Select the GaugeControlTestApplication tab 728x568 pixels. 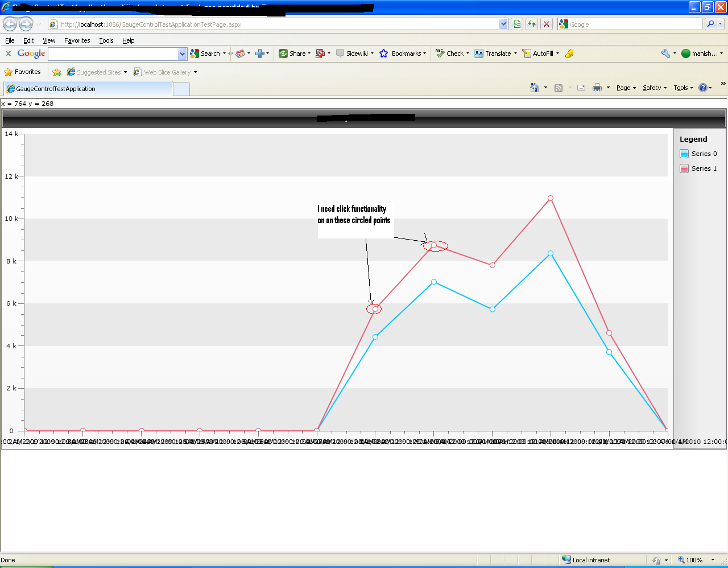[88, 89]
